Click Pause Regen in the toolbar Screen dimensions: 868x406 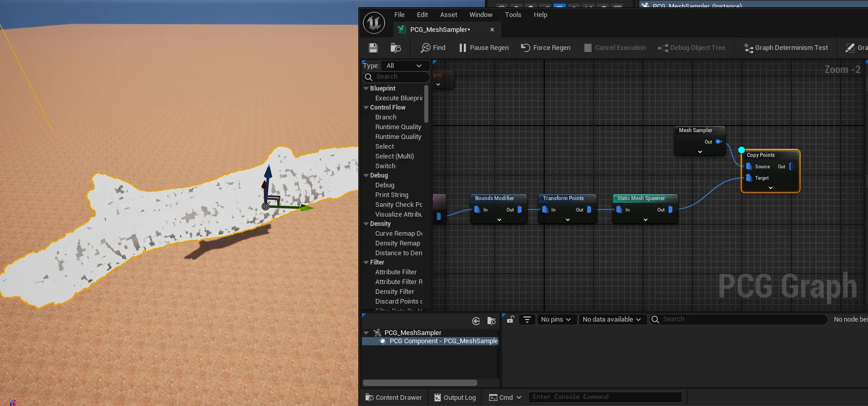pos(483,48)
